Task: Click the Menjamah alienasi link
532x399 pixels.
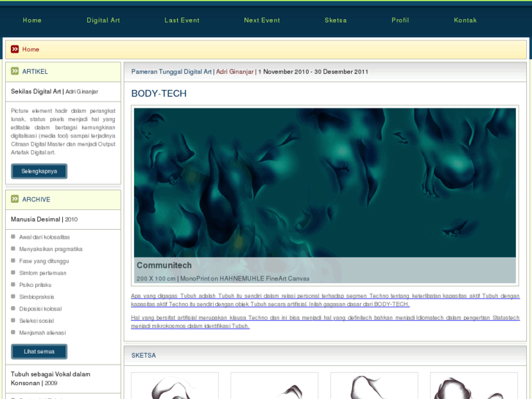Action: [x=42, y=332]
